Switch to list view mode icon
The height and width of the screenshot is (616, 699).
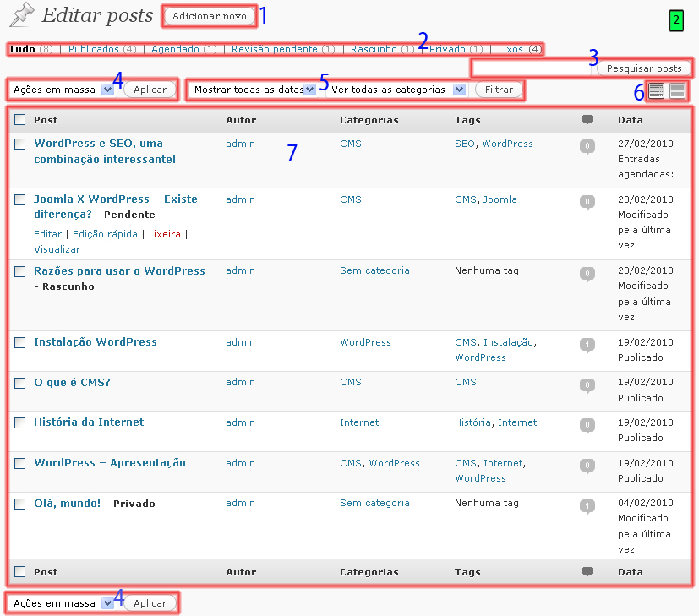[x=656, y=91]
